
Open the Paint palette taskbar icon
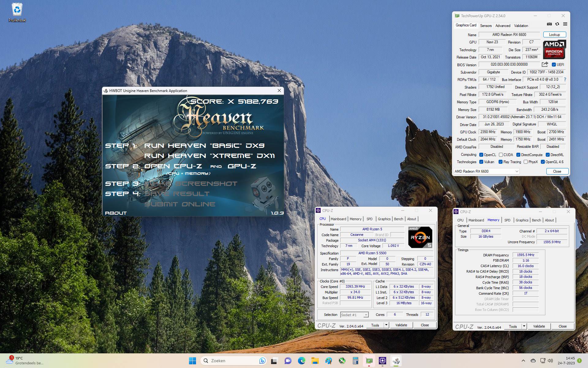pos(329,361)
